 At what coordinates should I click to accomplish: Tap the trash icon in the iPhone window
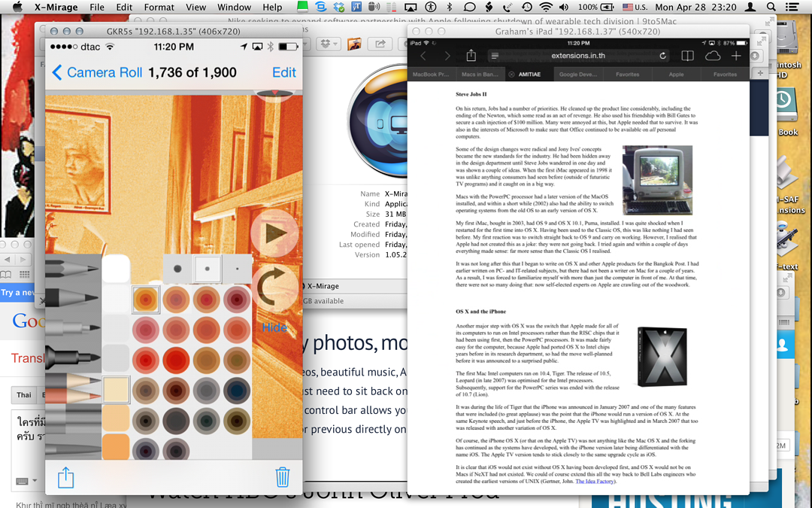pos(282,477)
